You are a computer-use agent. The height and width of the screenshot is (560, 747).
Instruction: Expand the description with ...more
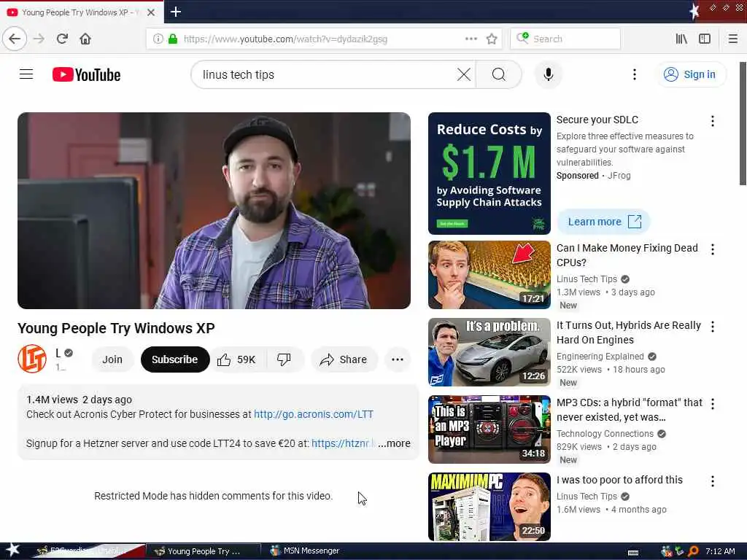(394, 443)
